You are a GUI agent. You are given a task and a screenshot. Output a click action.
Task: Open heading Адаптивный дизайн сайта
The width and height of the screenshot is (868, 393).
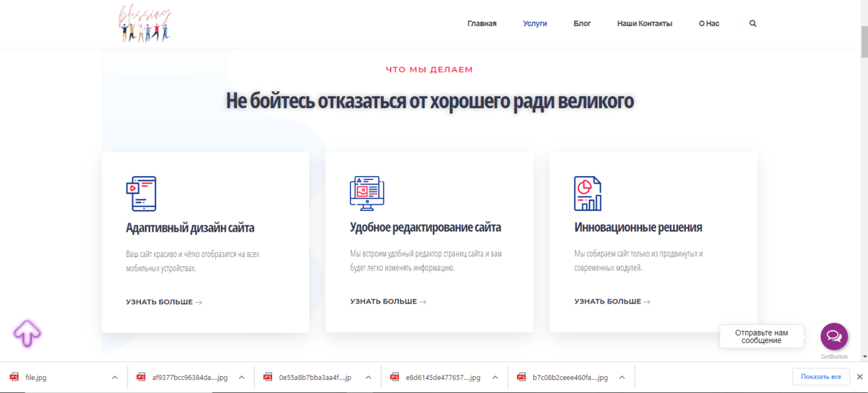[190, 228]
